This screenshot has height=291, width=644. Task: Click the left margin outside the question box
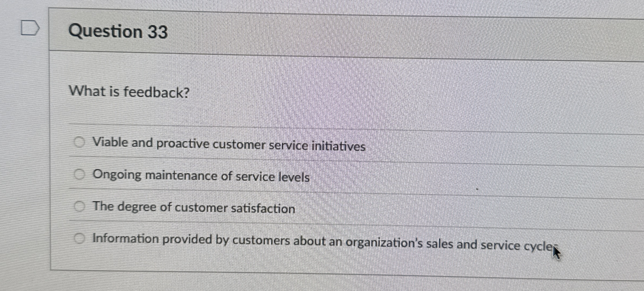(x=24, y=135)
